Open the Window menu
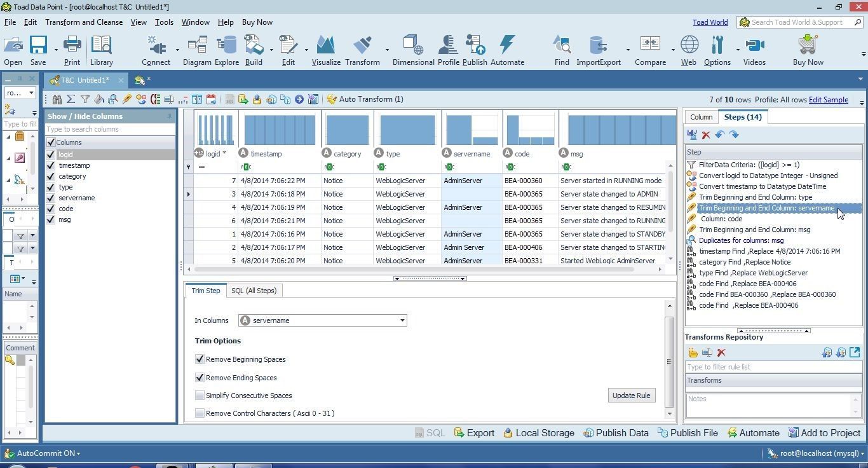The height and width of the screenshot is (468, 868). 195,22
